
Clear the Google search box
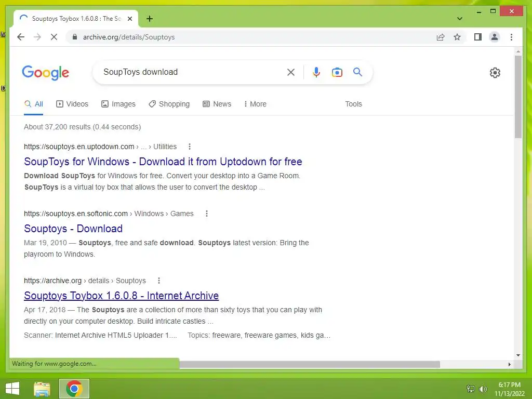click(x=291, y=72)
